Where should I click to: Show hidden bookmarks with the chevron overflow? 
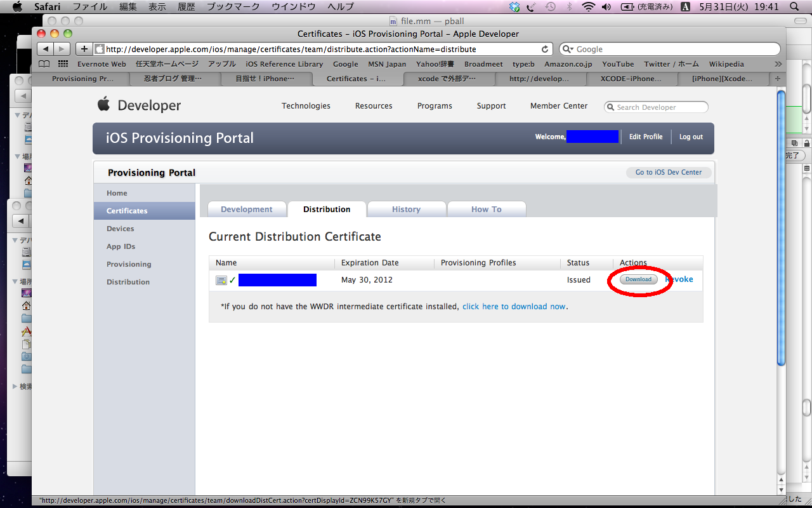click(778, 63)
